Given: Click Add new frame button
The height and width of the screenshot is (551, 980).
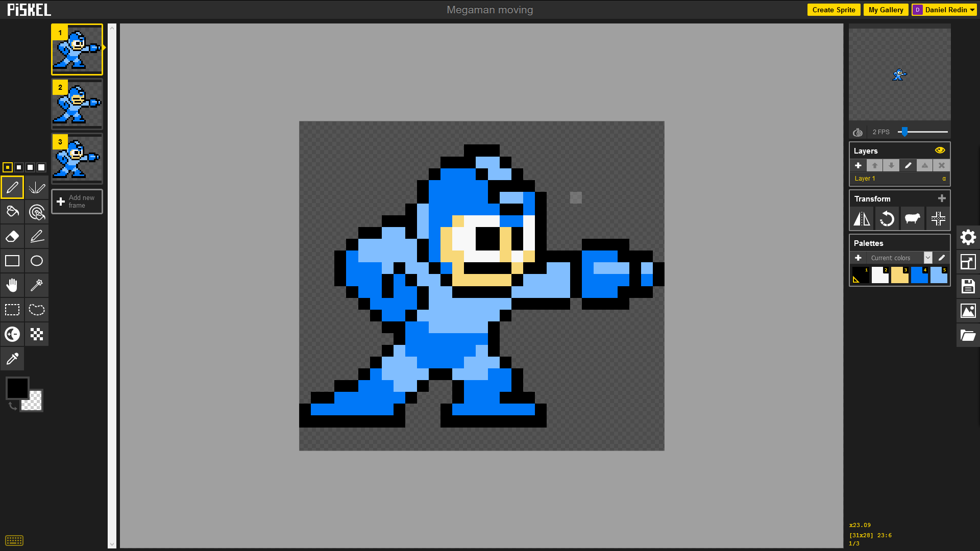Looking at the screenshot, I should coord(77,202).
